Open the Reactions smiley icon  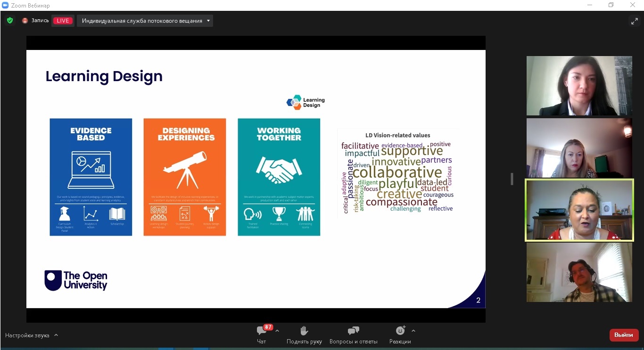pos(400,331)
